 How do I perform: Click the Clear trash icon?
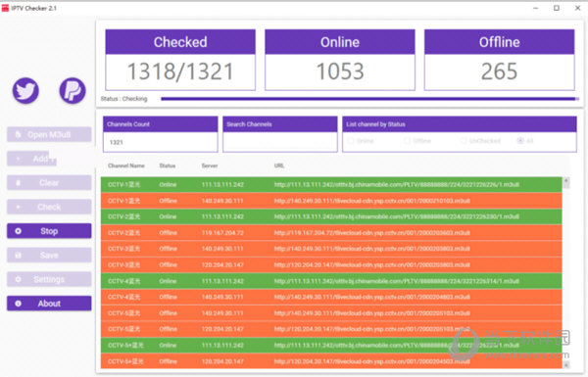[18, 183]
